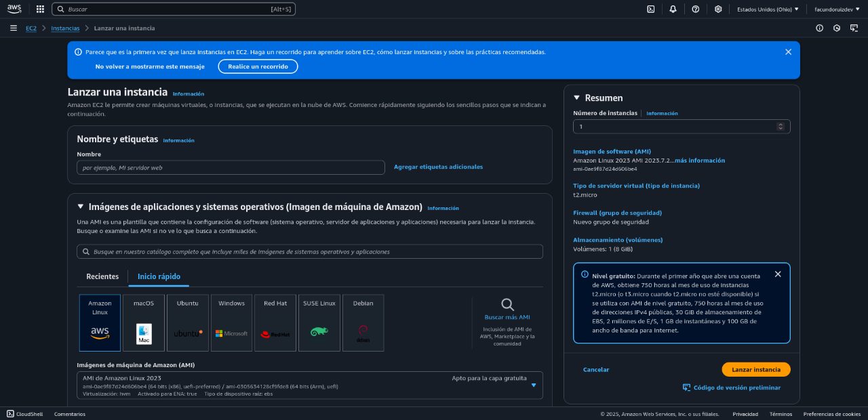Screen dimensions: 868x420
Task: Open the AWS services grid menu
Action: point(40,9)
